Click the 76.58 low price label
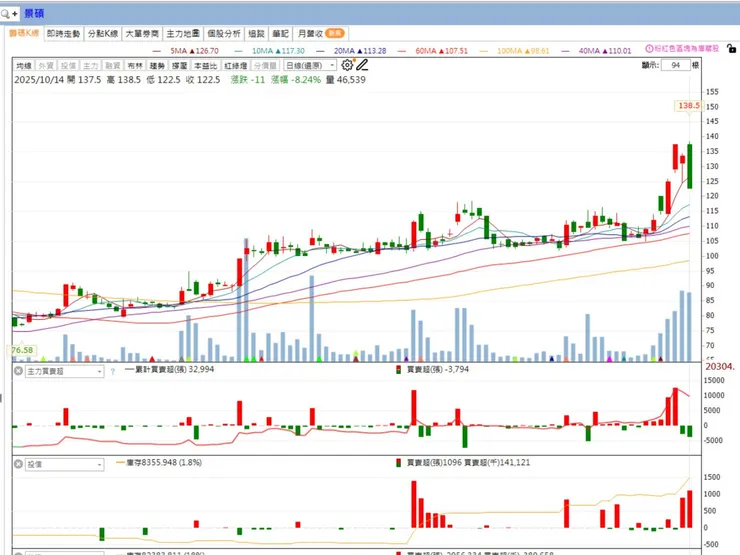Viewport: 740px width, 555px height. pyautogui.click(x=22, y=350)
